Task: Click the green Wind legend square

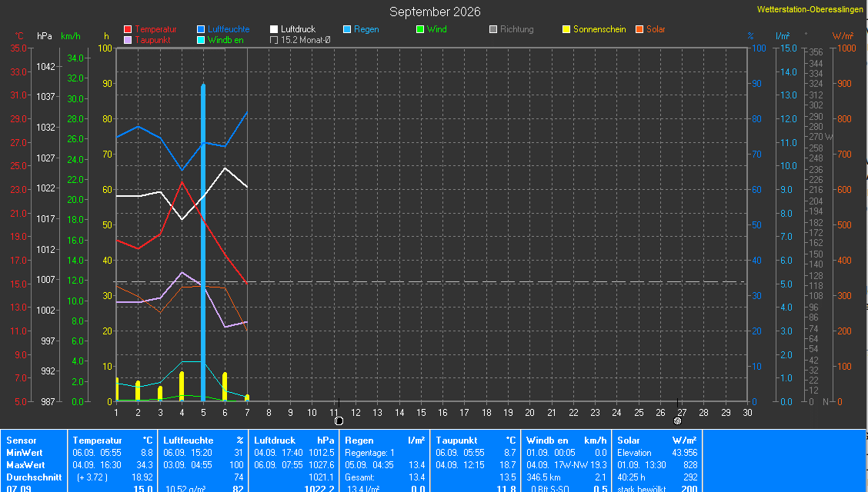Action: click(420, 29)
